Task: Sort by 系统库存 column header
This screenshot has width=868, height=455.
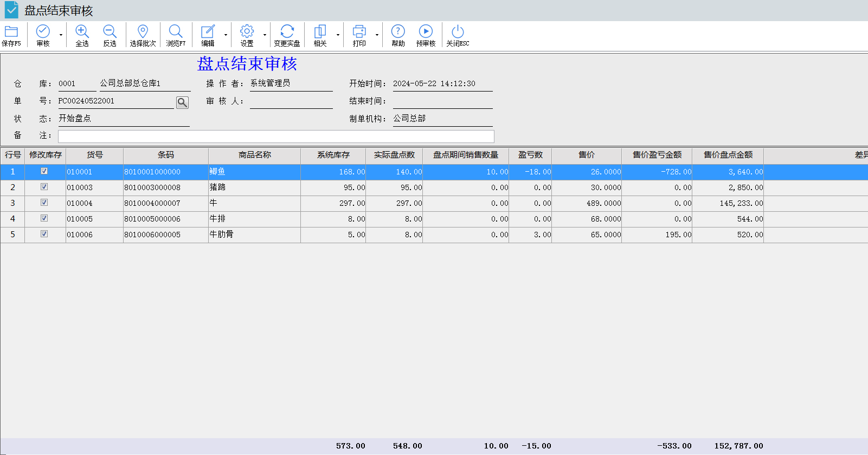Action: point(333,155)
